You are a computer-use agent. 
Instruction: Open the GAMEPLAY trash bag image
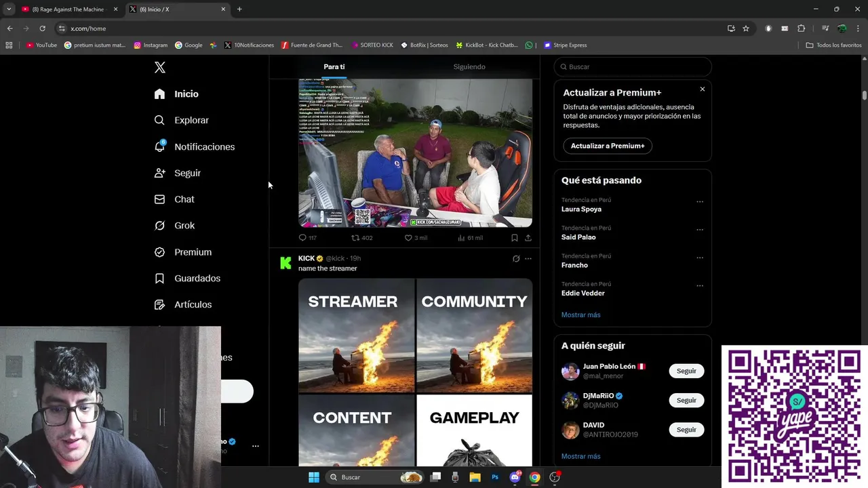[x=475, y=430]
